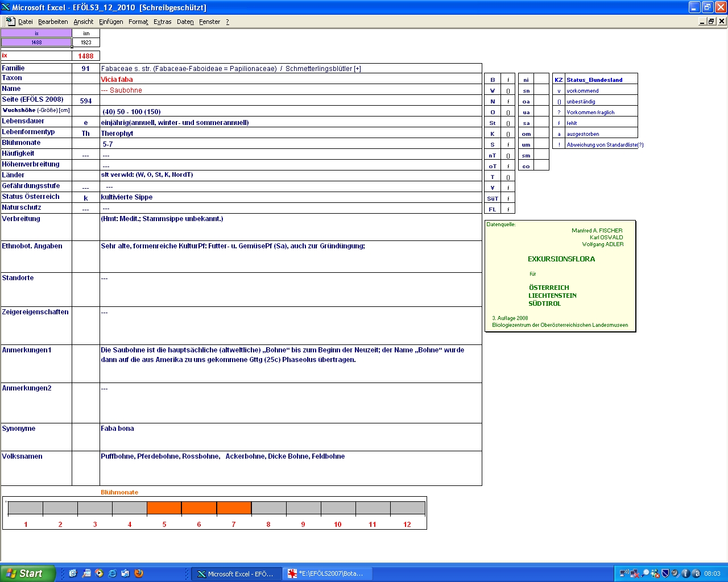The width and height of the screenshot is (728, 582).
Task: Click the Blühmonate value 5-7
Action: tap(107, 144)
